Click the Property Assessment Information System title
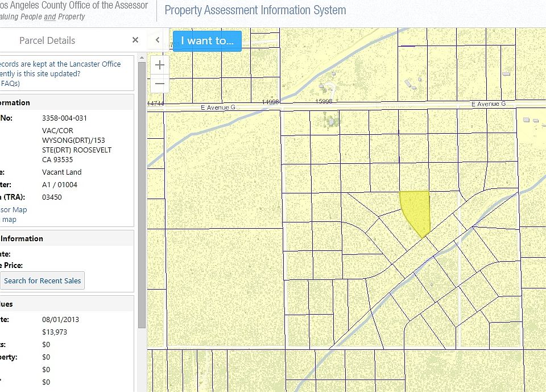Viewport: 546px width, 392px height. point(255,10)
